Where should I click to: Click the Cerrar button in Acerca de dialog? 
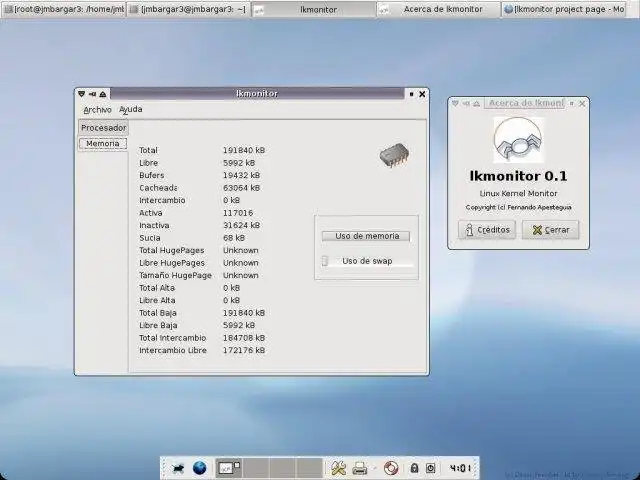point(550,230)
